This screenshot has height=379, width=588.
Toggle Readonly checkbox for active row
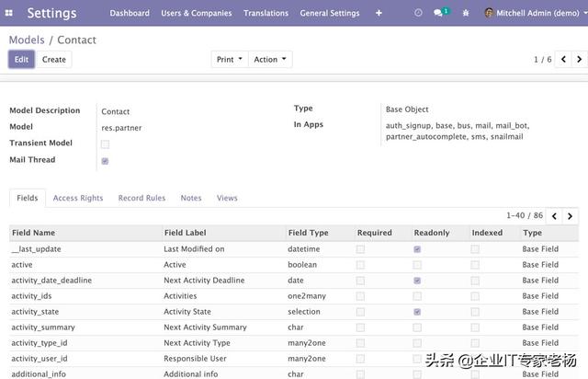point(417,265)
